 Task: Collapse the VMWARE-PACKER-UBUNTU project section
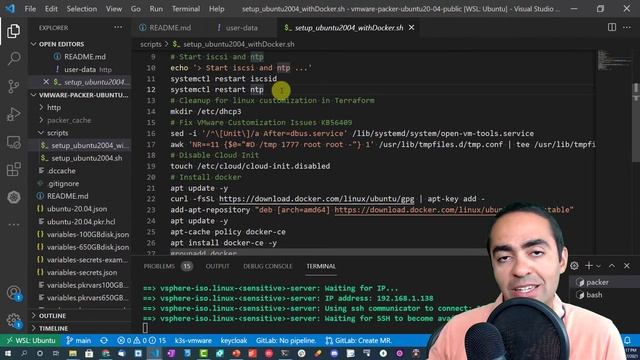click(80, 95)
